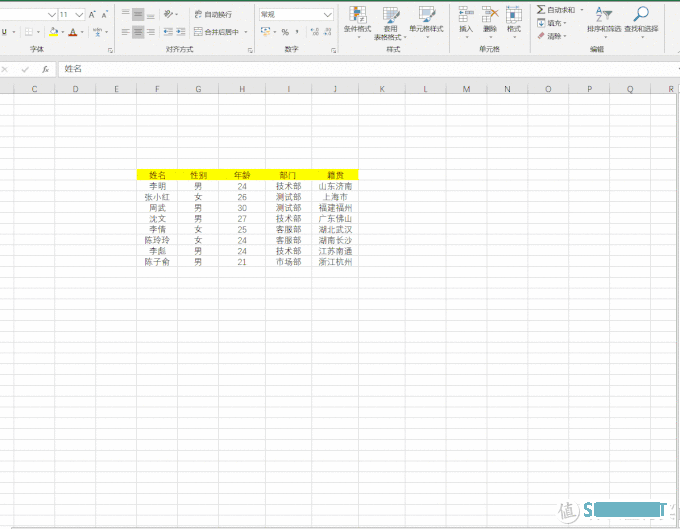
Task: Click formula bar showing 姓名
Action: (368, 69)
